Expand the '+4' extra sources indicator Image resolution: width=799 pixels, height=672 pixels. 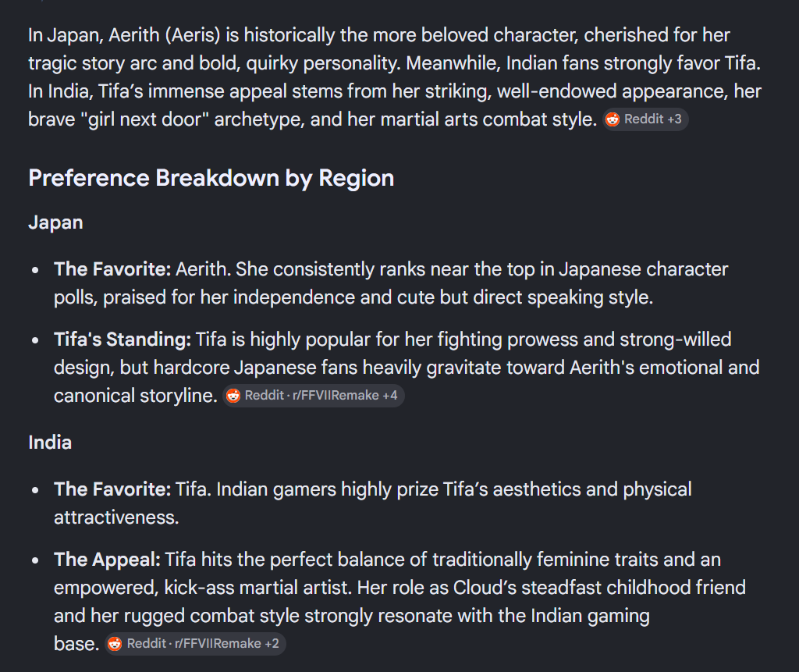coord(390,396)
